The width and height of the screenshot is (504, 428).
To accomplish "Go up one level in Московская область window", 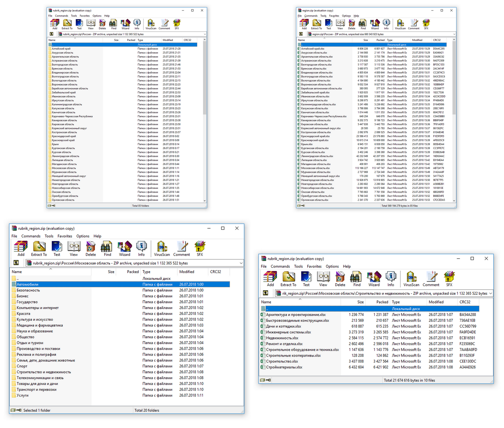I will point(16,263).
